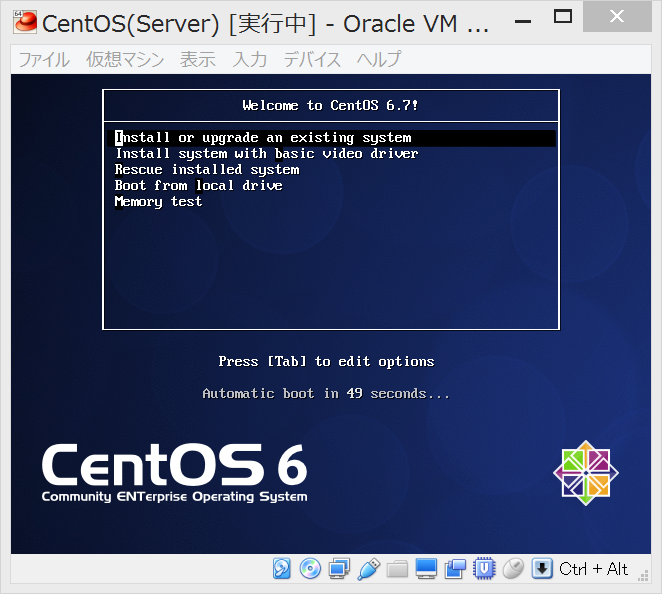Maximize the VirtualBox window
The width and height of the screenshot is (662, 594).
click(563, 17)
